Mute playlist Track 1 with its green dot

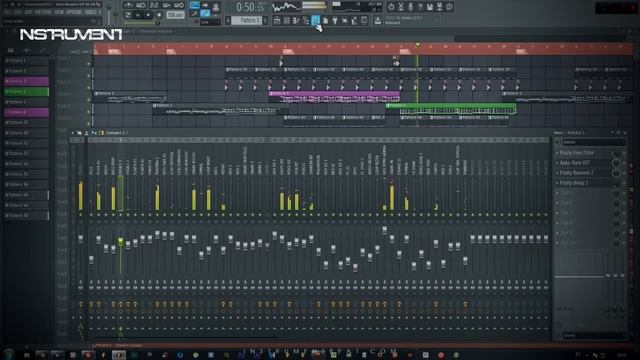click(89, 64)
